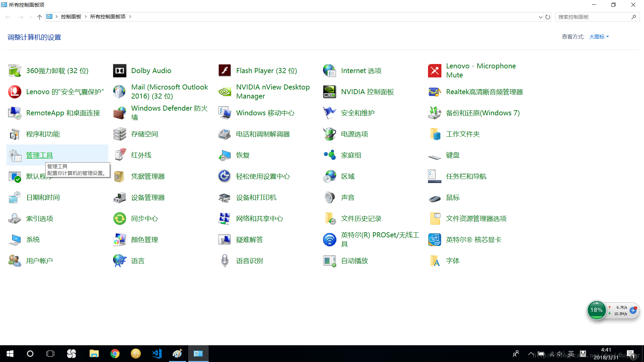
Task: Expand the recent locations arrow beside navigation buttons
Action: click(x=31, y=17)
